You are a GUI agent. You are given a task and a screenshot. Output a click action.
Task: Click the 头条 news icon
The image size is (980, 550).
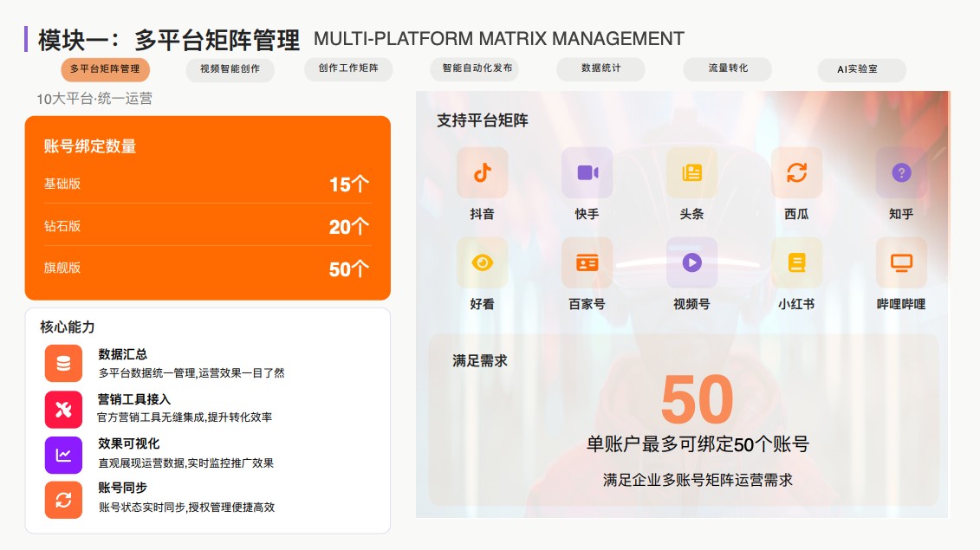(x=691, y=172)
